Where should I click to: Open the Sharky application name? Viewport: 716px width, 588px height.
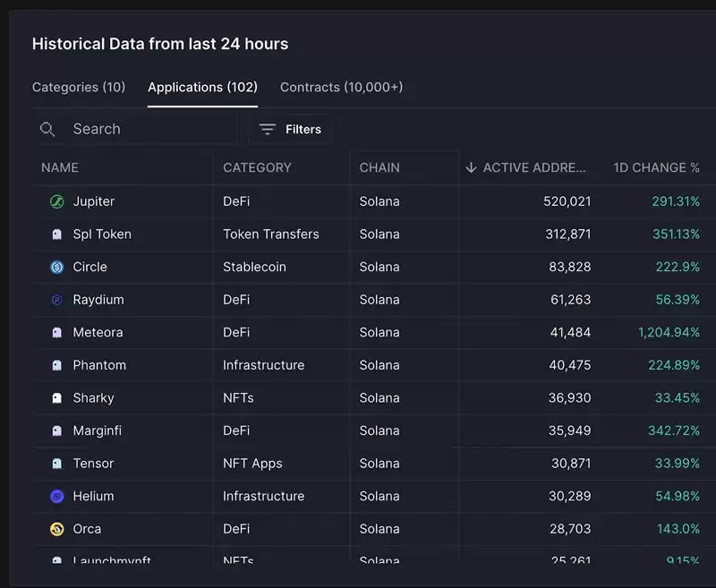(x=93, y=398)
